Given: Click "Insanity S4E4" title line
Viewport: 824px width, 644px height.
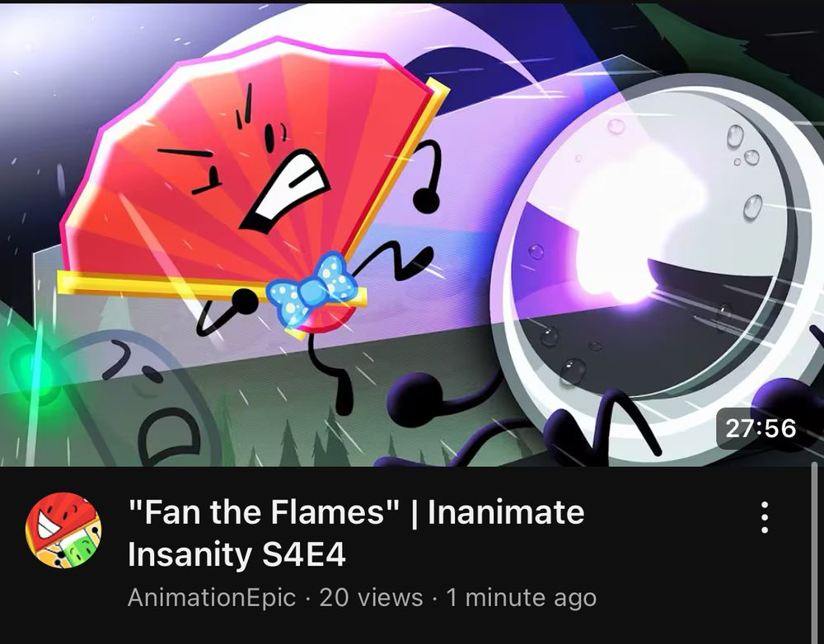Looking at the screenshot, I should coord(236,555).
